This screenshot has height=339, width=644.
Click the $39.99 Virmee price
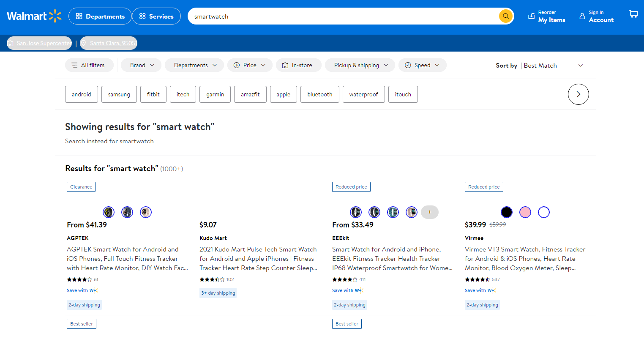point(475,225)
